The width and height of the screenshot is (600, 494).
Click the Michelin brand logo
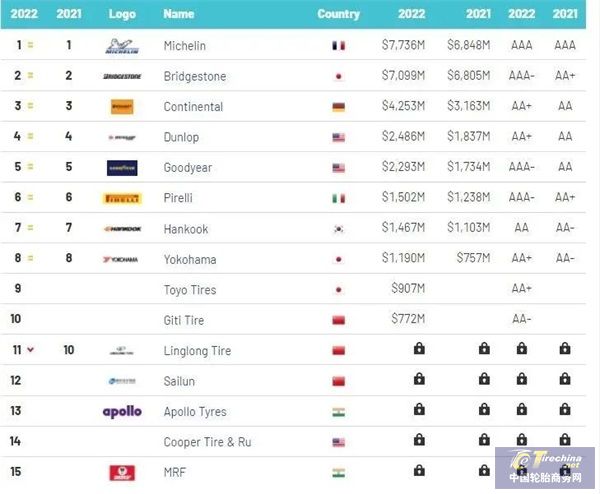122,46
